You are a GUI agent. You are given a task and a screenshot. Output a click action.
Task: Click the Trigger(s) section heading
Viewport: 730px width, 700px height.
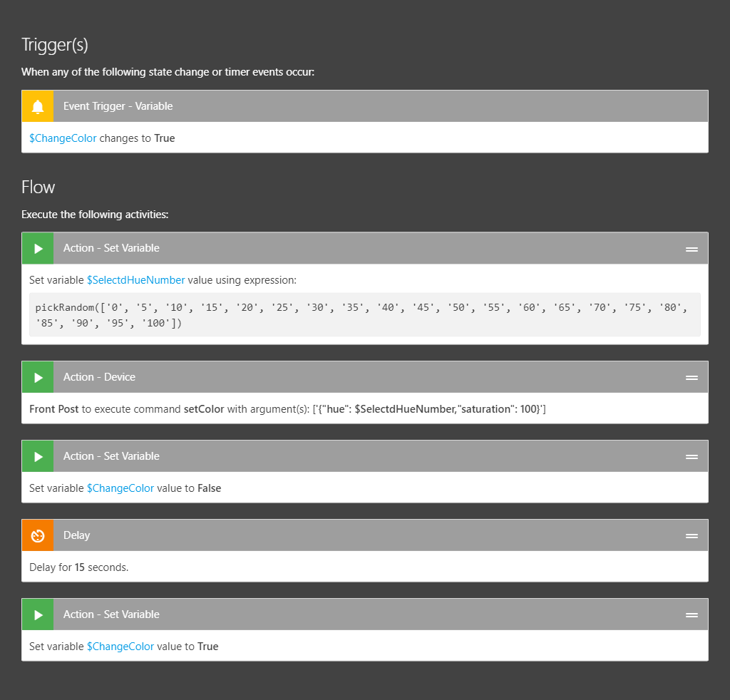click(54, 44)
